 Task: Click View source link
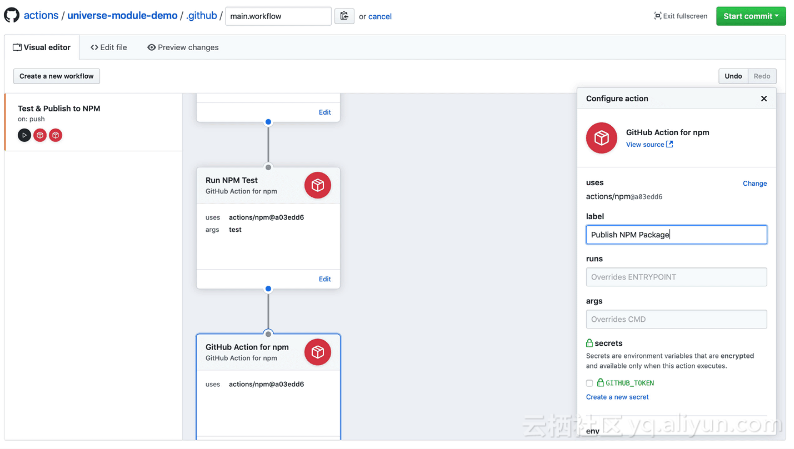tap(649, 145)
